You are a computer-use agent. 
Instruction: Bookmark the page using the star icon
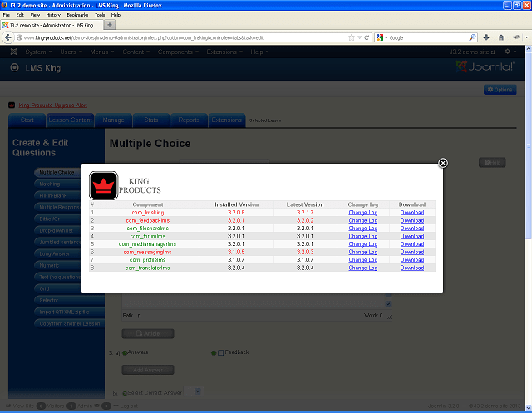point(352,37)
